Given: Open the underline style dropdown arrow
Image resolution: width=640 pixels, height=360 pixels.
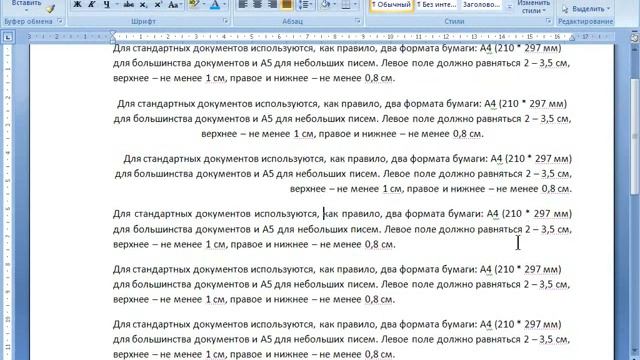Looking at the screenshot, I should point(117,5).
